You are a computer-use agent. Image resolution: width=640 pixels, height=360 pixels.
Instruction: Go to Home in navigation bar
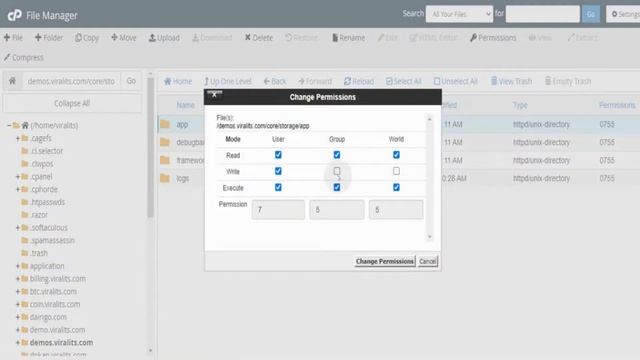[x=178, y=81]
